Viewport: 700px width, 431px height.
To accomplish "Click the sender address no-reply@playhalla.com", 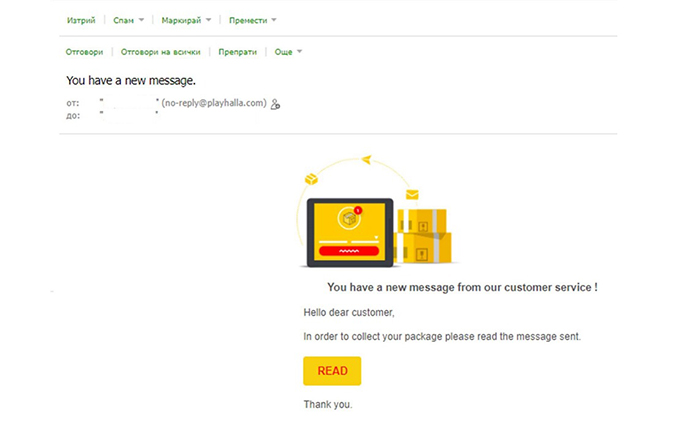I will 214,103.
